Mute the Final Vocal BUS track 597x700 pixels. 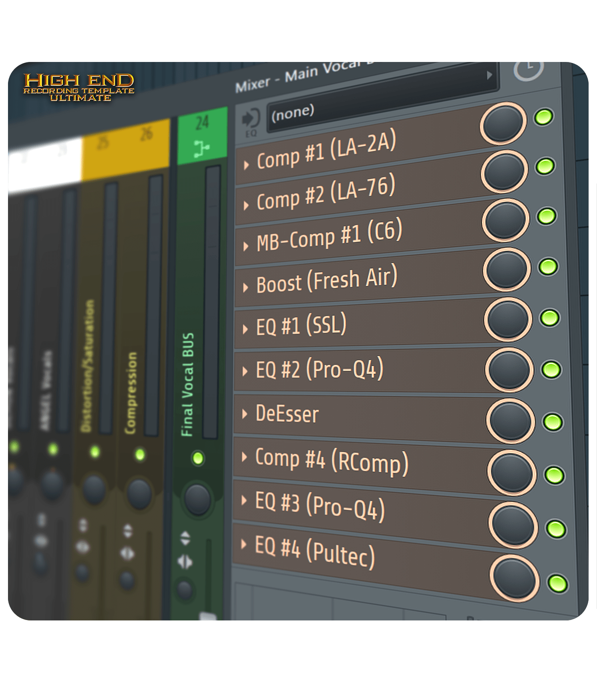[198, 458]
